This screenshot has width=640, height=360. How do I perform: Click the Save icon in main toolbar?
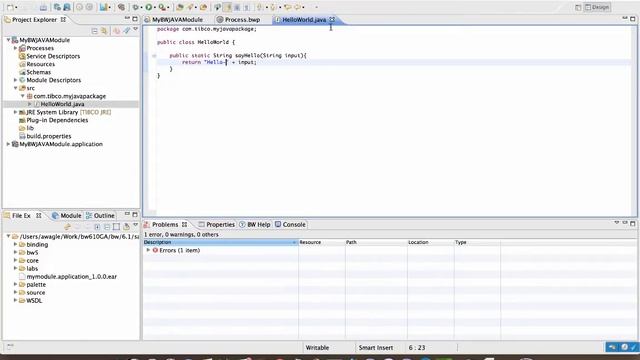tap(43, 7)
